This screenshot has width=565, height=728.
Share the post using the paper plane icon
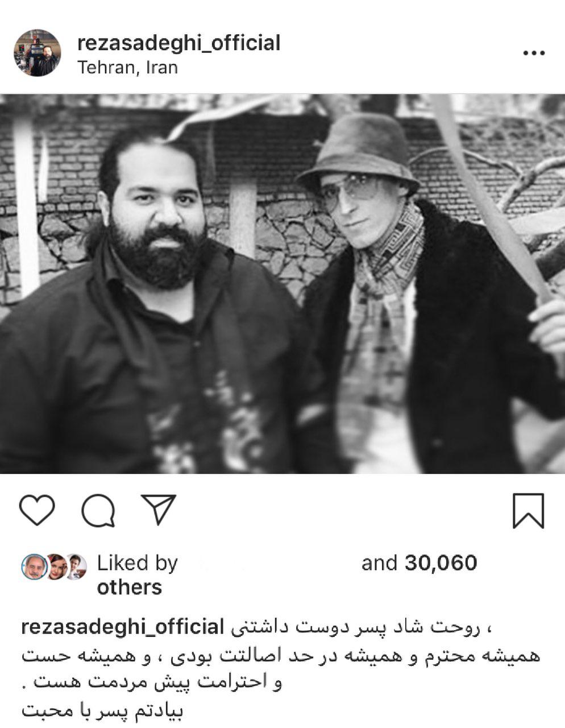click(x=159, y=508)
